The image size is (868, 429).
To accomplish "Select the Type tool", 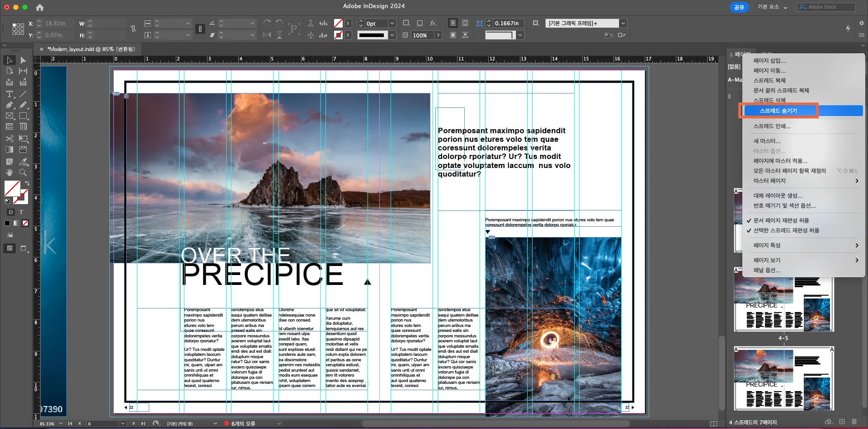I will [x=9, y=94].
